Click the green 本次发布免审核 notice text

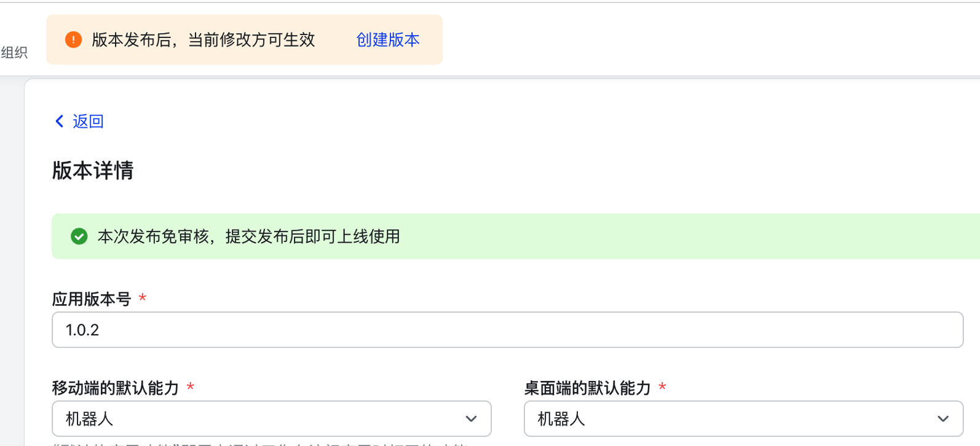pos(248,237)
